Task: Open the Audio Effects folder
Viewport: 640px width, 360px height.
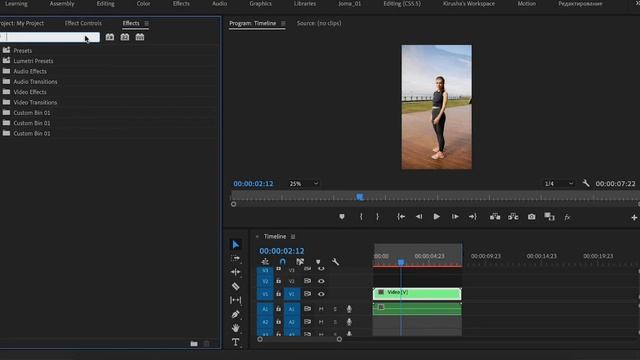Action: tap(30, 71)
